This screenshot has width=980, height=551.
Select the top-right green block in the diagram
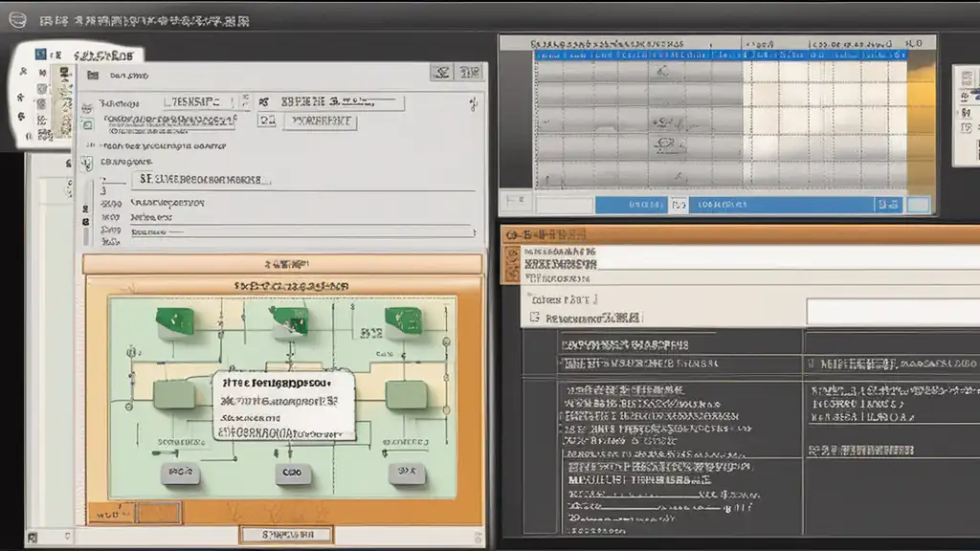tap(403, 320)
